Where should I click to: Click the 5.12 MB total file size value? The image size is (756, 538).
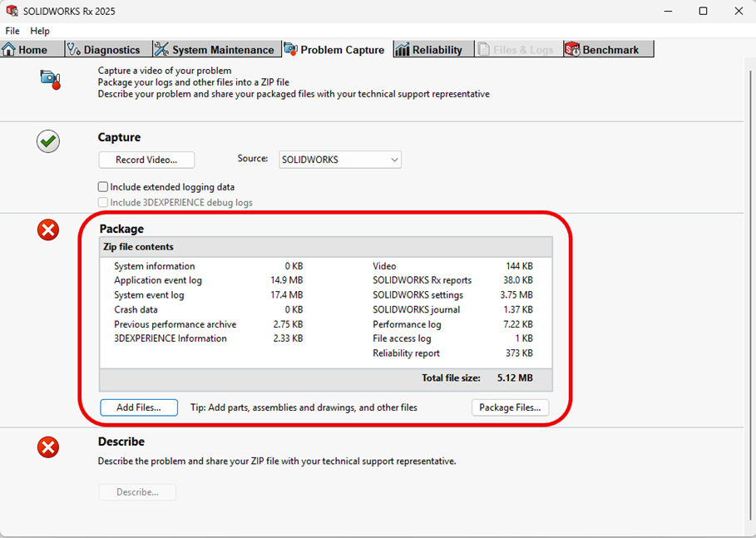point(515,378)
